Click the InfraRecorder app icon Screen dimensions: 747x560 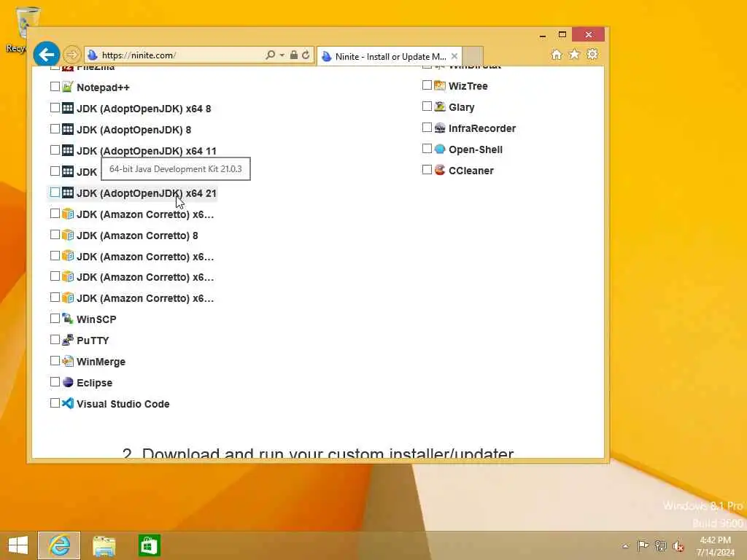(x=440, y=128)
